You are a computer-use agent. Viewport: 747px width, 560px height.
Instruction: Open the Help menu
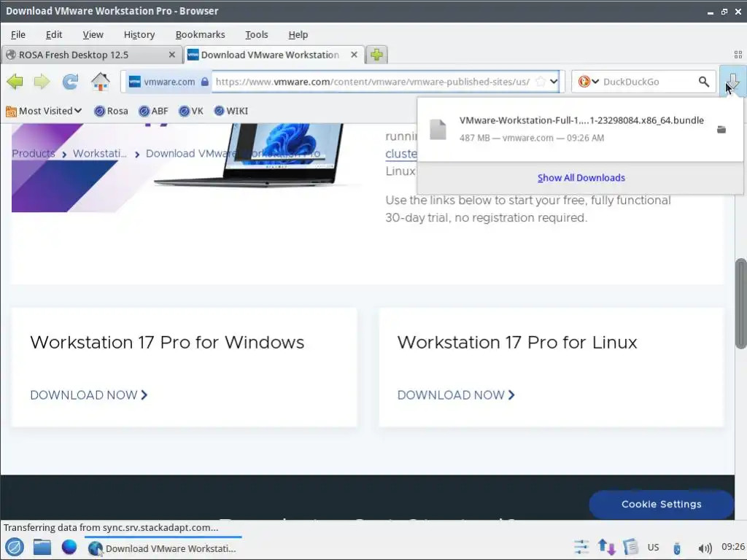tap(298, 34)
